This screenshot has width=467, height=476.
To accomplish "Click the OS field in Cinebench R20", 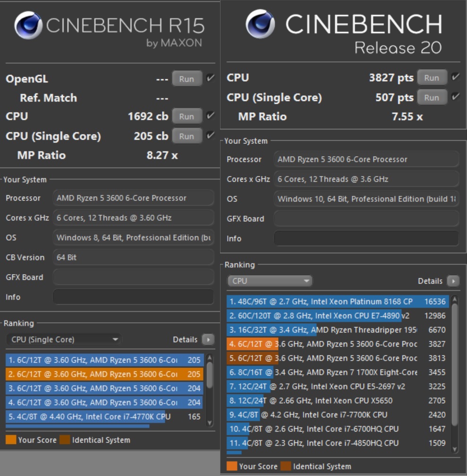I will click(366, 199).
